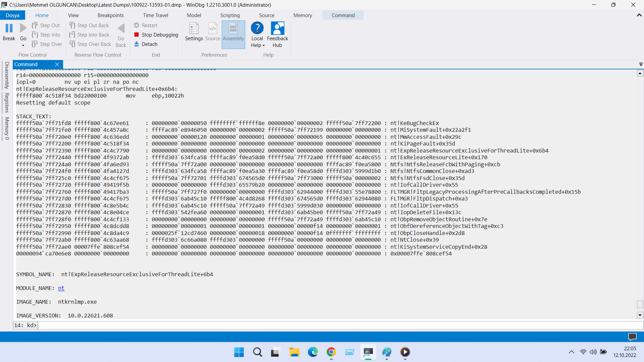Toggle Assembly mode preference
Image resolution: width=644 pixels, height=362 pixels.
[x=233, y=32]
